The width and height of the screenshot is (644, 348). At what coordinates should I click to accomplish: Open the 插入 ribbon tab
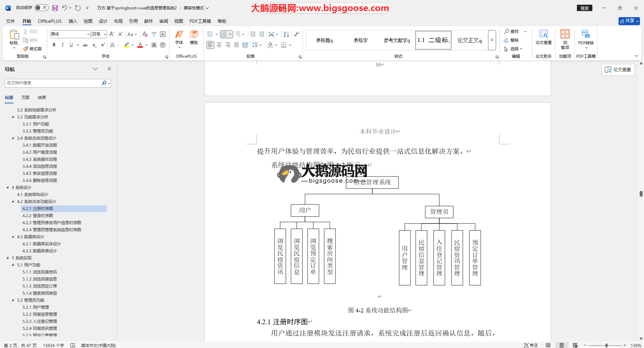[73, 21]
